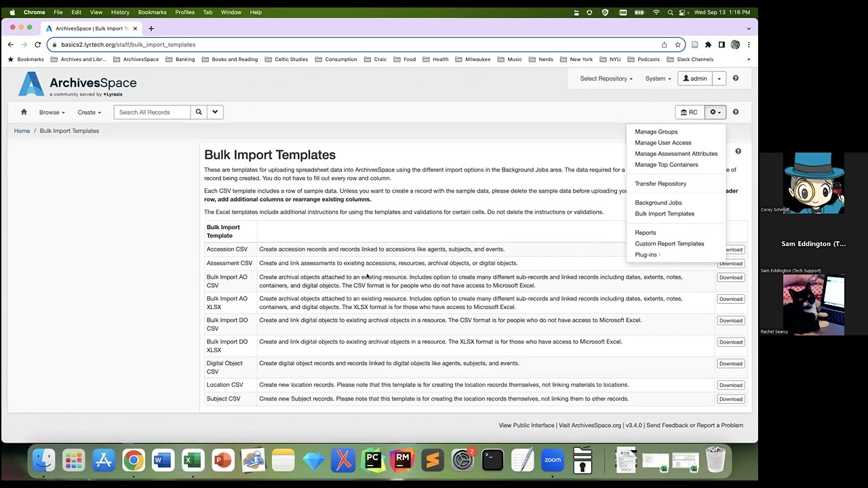Open Reports from the gear menu
Viewport: 868px width, 488px height.
click(645, 232)
